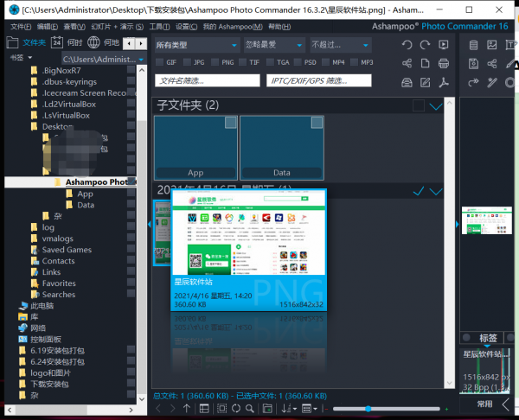
Task: Click the share icon beside the blank page icon
Action: pos(407,63)
